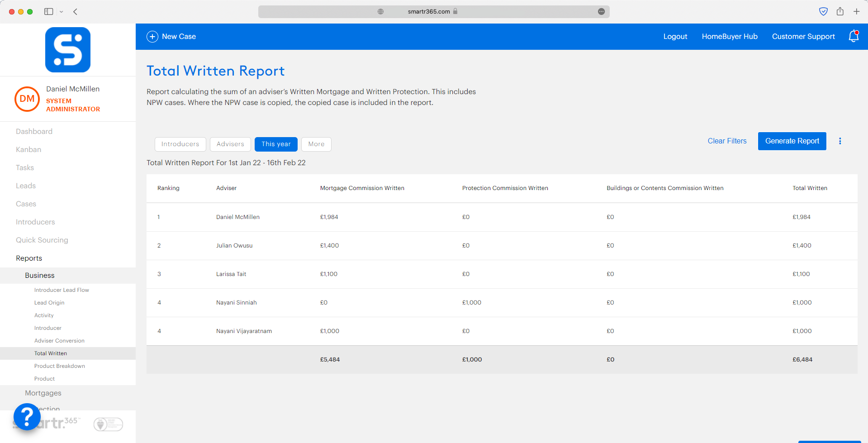Click the Larissa Tait adviser cell
Image resolution: width=868 pixels, height=443 pixels.
click(231, 274)
